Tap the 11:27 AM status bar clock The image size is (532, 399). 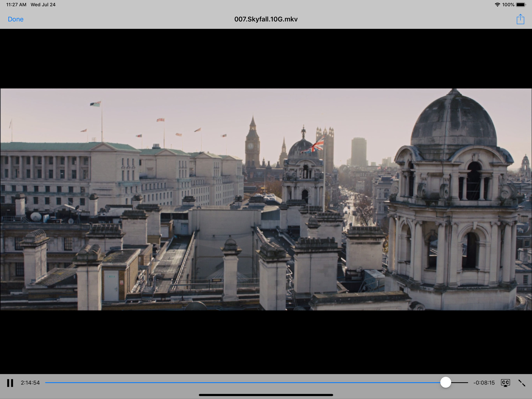[x=16, y=4]
